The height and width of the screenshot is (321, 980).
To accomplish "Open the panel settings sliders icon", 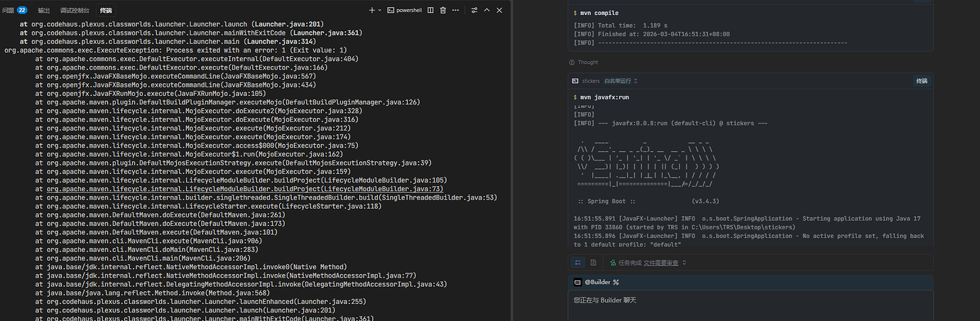I will coord(474,11).
